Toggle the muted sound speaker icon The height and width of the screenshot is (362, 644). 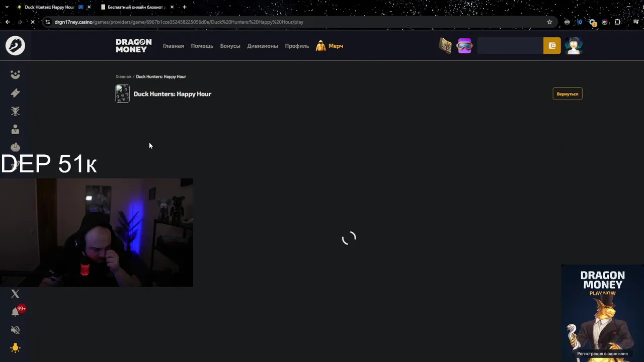coord(15,330)
